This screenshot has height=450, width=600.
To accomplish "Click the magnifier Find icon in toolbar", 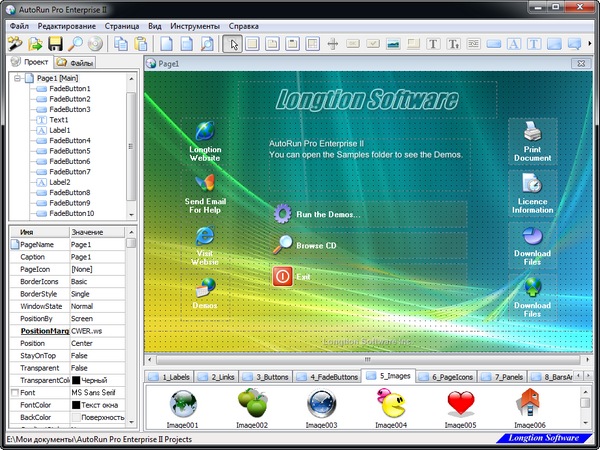I will tap(75, 43).
